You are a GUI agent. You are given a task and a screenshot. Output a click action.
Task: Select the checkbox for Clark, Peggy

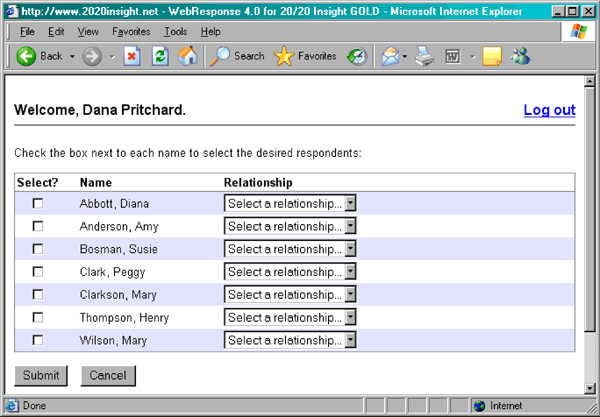39,272
